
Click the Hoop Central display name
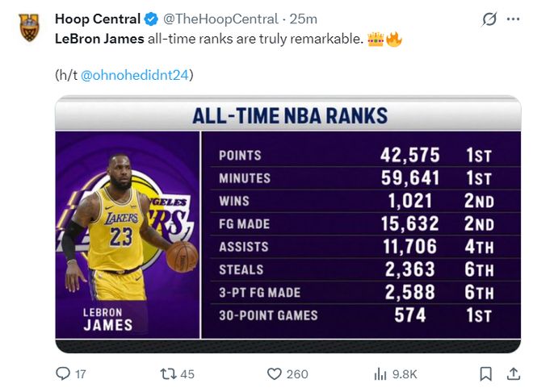tap(97, 19)
